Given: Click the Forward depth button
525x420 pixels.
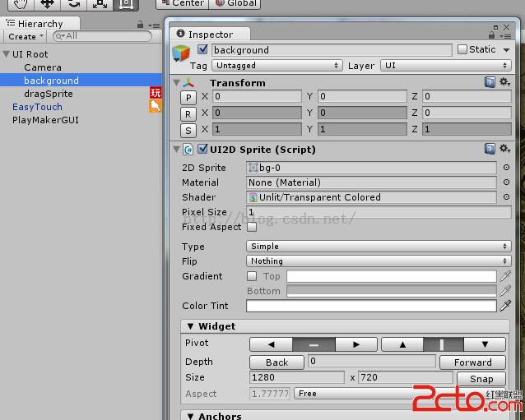Looking at the screenshot, I should pyautogui.click(x=473, y=362).
